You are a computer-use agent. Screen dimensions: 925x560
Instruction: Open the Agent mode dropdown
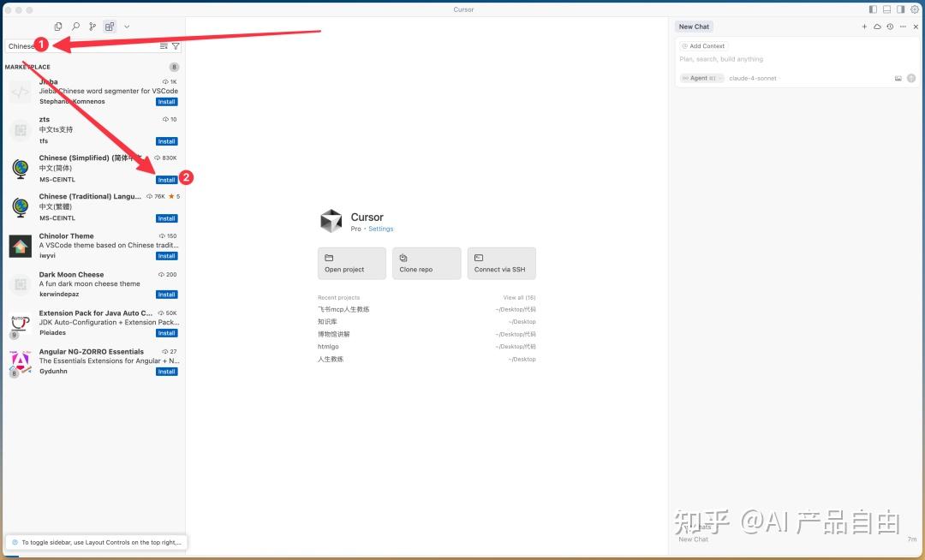coord(702,79)
